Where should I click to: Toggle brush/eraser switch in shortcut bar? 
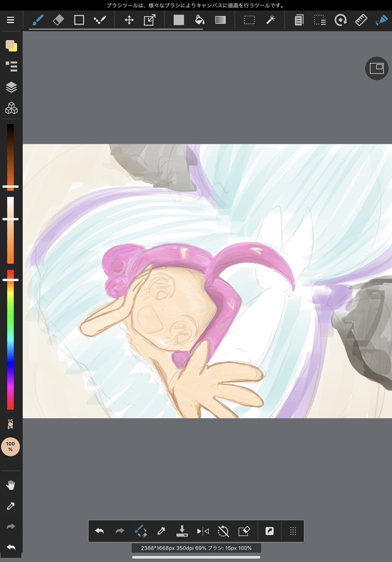coord(140,531)
